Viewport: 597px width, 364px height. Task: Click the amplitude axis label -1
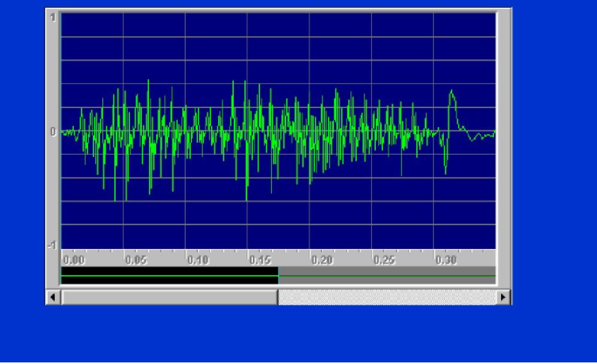pos(52,245)
